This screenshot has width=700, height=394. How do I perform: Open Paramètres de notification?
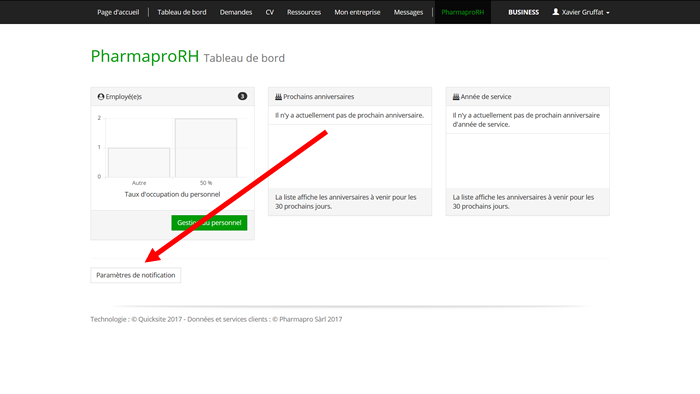point(136,275)
